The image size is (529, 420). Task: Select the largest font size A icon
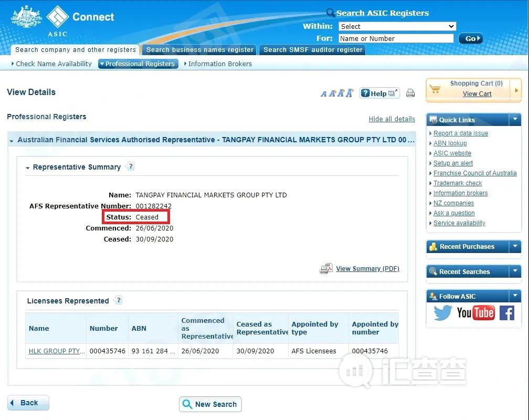[x=350, y=93]
